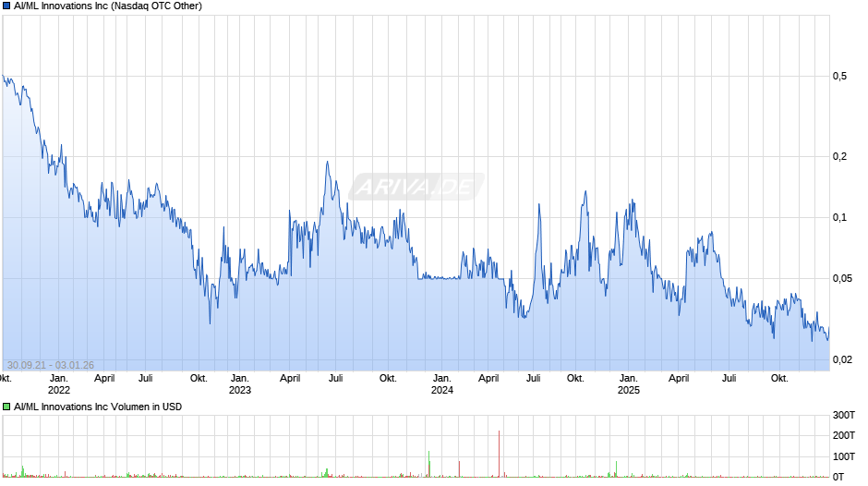Click the 0,02 price axis label
Image resolution: width=868 pixels, height=486 pixels.
(842, 359)
